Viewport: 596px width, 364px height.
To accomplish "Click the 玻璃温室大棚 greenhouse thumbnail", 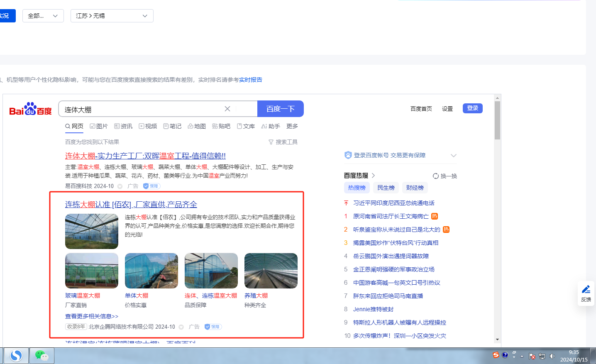I will (x=92, y=271).
